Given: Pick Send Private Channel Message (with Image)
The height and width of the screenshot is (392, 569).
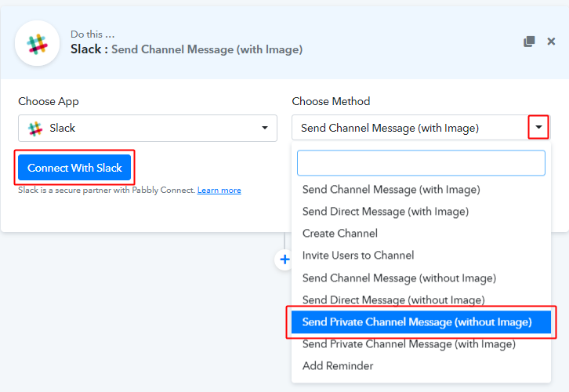Looking at the screenshot, I should coord(421,343).
